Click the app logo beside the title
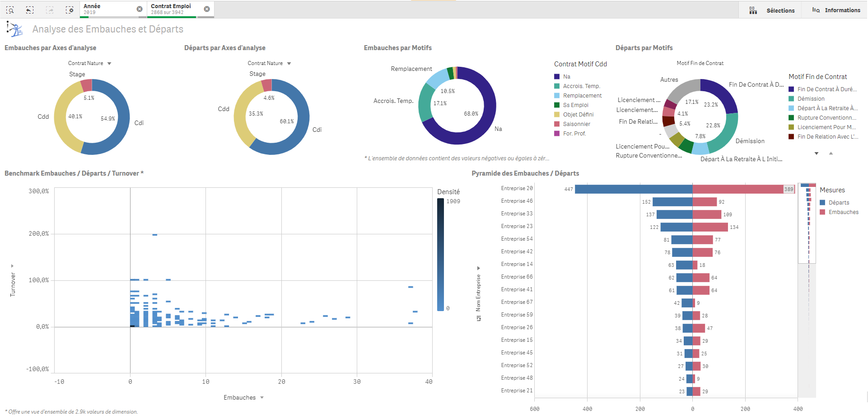The image size is (868, 419). coord(14,29)
